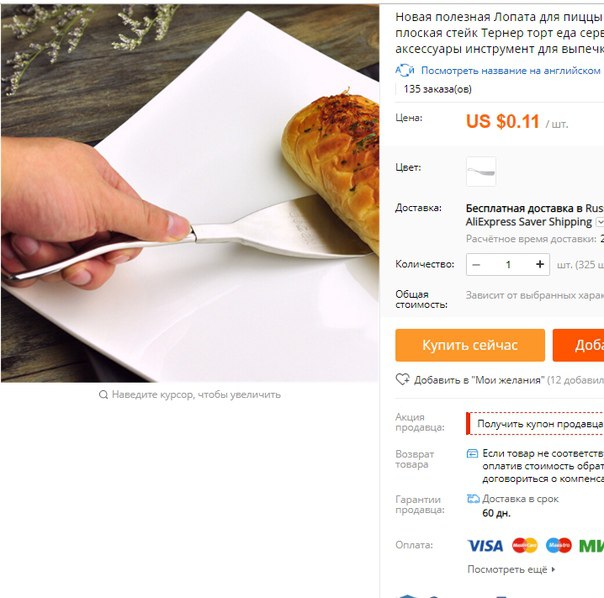This screenshot has width=604, height=598.
Task: Click the main product image of spatula
Action: [x=190, y=193]
